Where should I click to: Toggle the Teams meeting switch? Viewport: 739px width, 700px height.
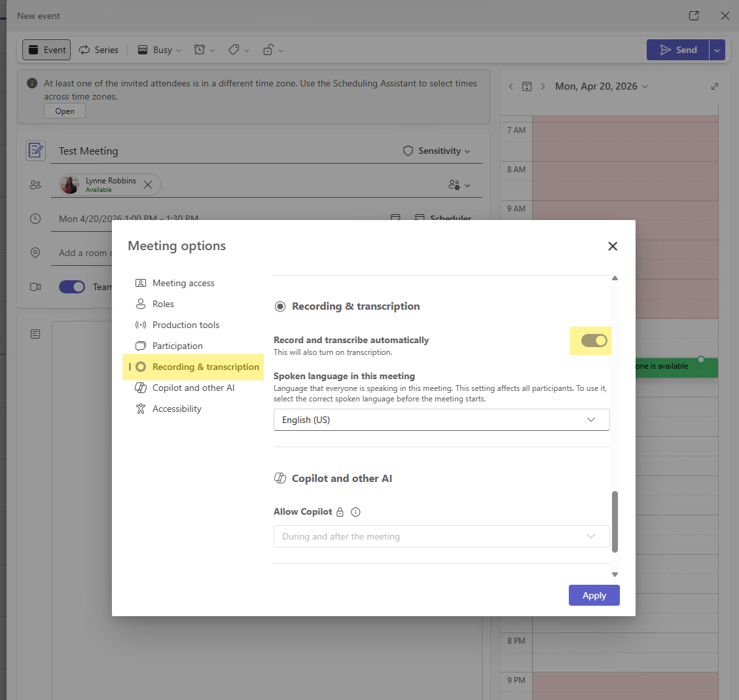tap(72, 287)
